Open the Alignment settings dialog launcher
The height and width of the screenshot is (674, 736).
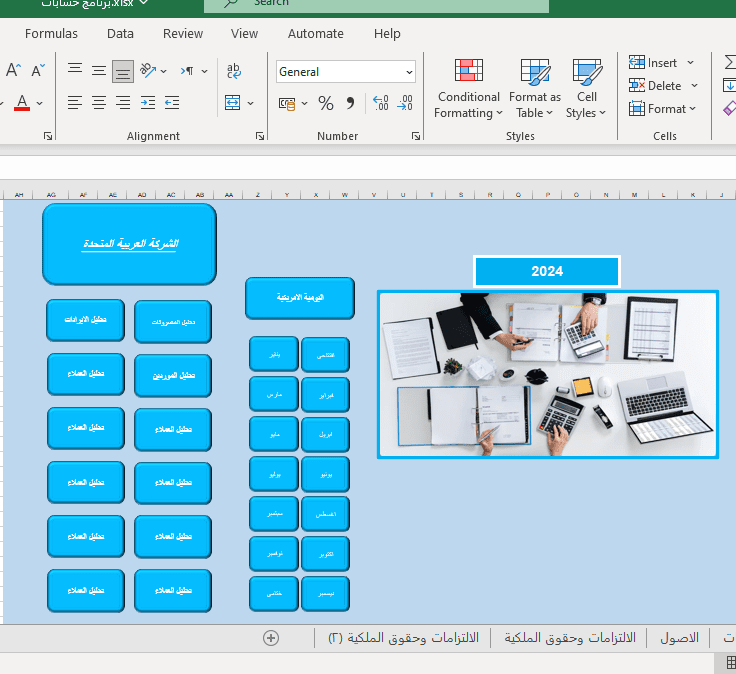point(260,136)
